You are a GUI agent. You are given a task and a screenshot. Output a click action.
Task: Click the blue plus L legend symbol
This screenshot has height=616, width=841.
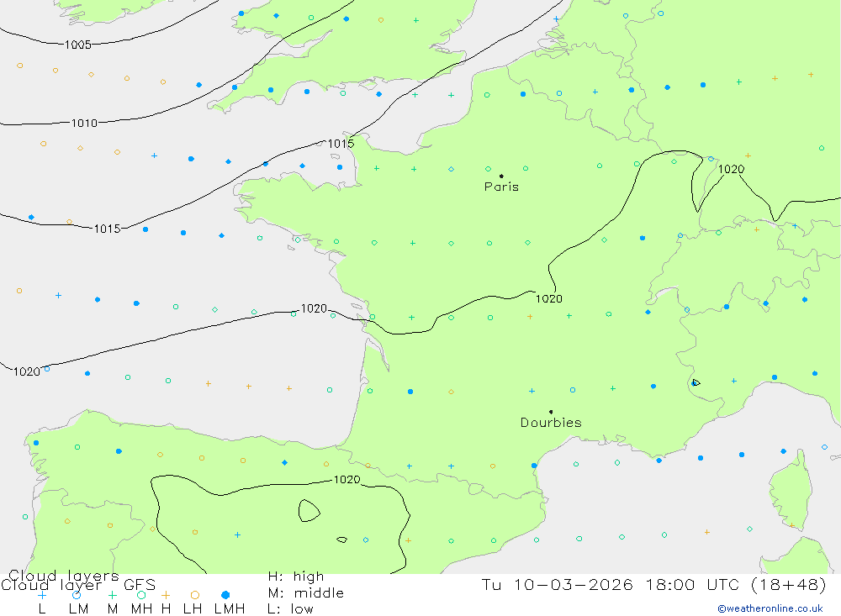tap(42, 595)
